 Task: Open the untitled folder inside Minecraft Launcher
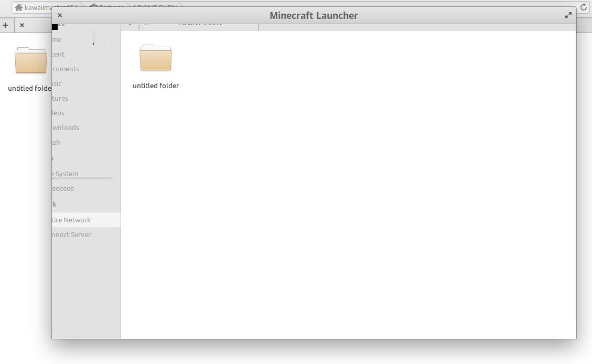coord(156,67)
